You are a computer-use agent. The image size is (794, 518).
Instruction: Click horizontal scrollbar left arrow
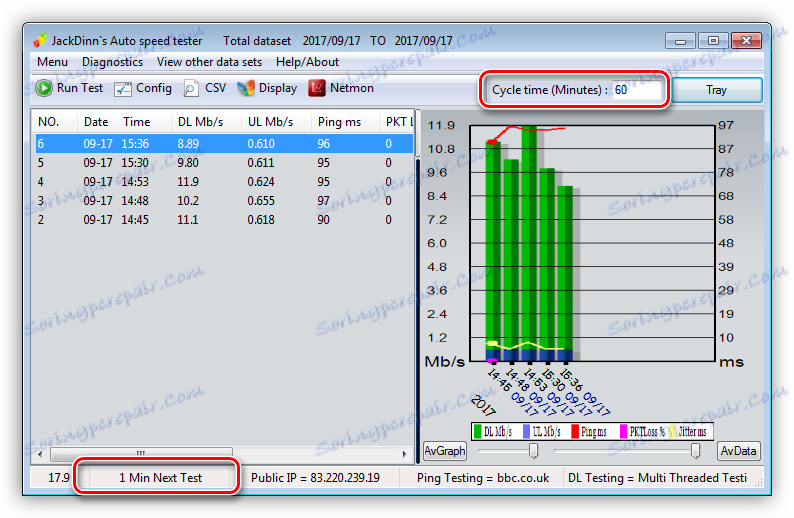[40, 454]
